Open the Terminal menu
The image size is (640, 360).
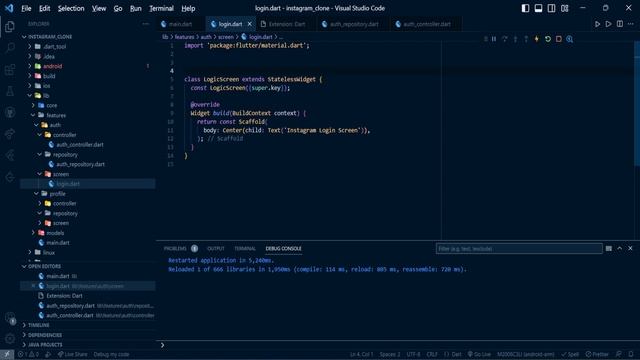pyautogui.click(x=161, y=8)
